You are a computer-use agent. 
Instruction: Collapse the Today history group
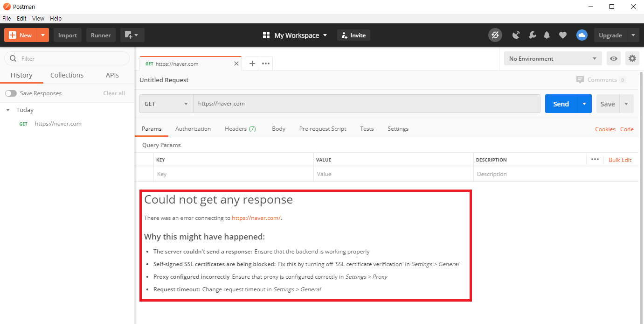point(8,110)
